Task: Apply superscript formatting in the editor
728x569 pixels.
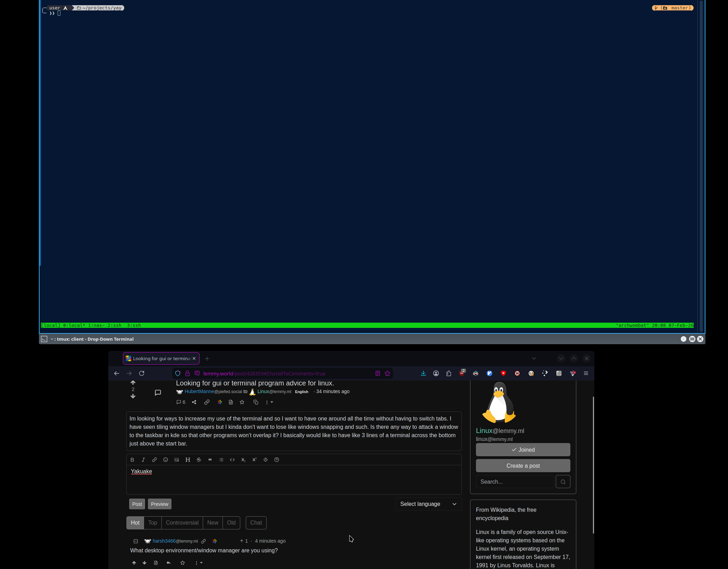Action: (254, 460)
